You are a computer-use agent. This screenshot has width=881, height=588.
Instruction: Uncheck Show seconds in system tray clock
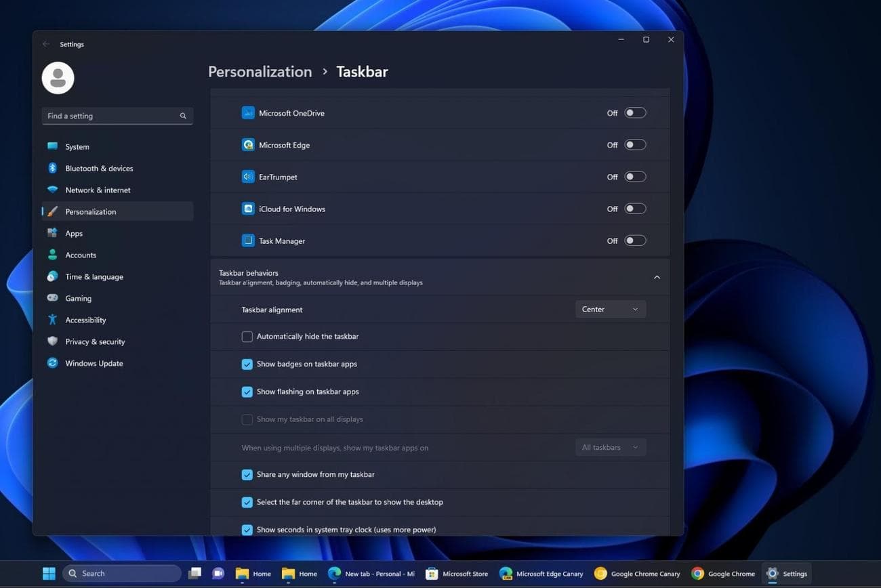pyautogui.click(x=247, y=530)
